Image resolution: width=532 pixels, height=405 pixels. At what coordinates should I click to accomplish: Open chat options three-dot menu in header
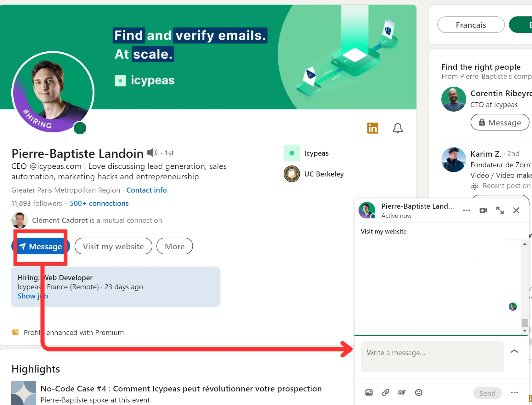point(467,210)
